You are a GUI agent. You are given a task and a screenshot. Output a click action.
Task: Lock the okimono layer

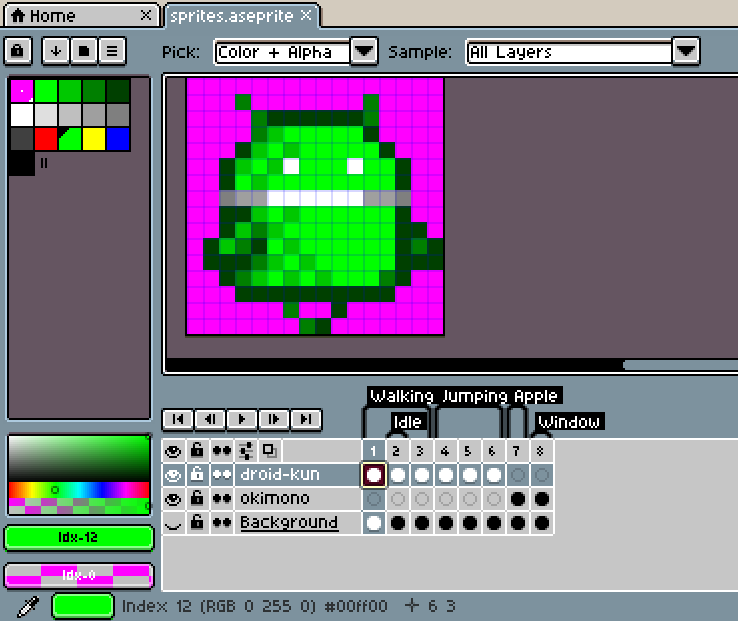tap(197, 498)
